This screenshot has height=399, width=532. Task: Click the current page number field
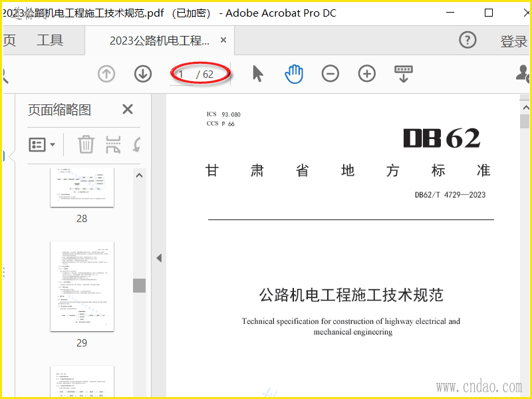point(182,74)
